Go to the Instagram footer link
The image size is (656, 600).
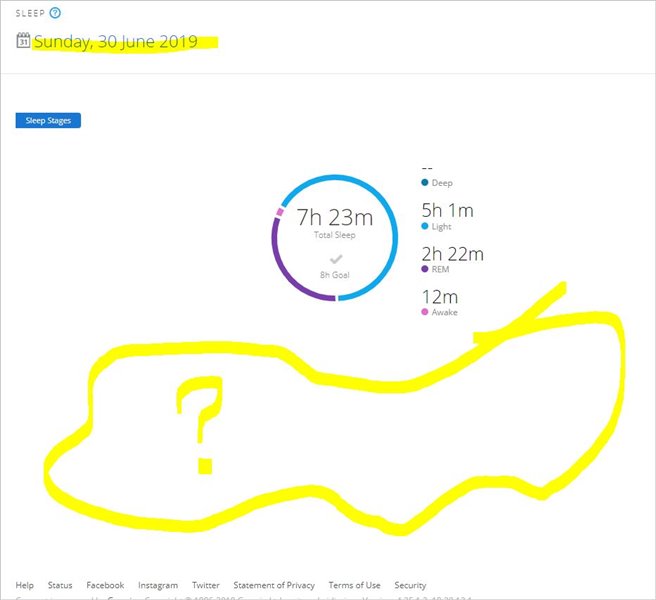pyautogui.click(x=158, y=585)
